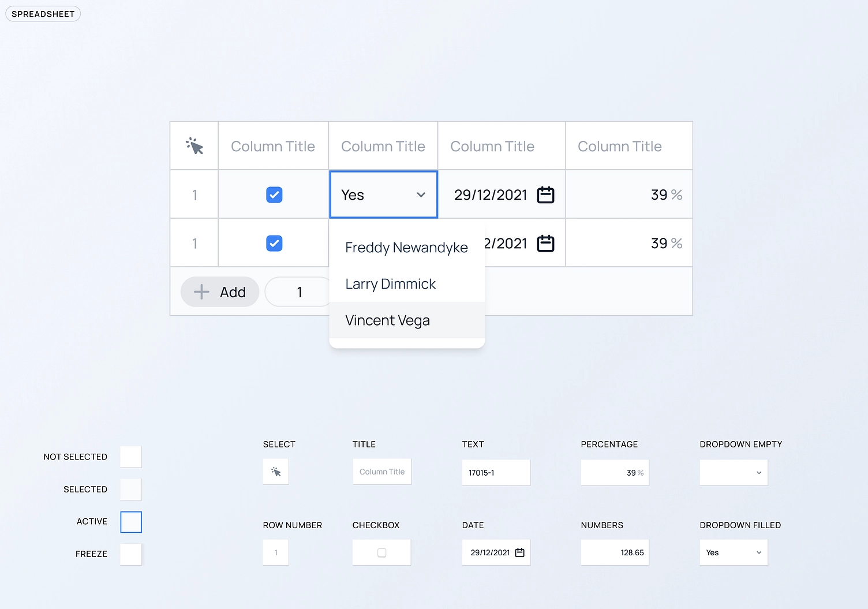The image size is (868, 609).
Task: Click the calendar icon in the DATE sample field
Action: (520, 552)
